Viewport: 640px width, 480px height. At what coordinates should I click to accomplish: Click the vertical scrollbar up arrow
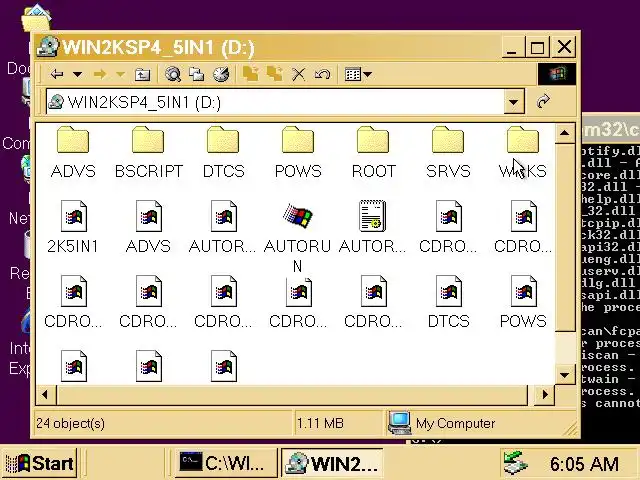(564, 133)
